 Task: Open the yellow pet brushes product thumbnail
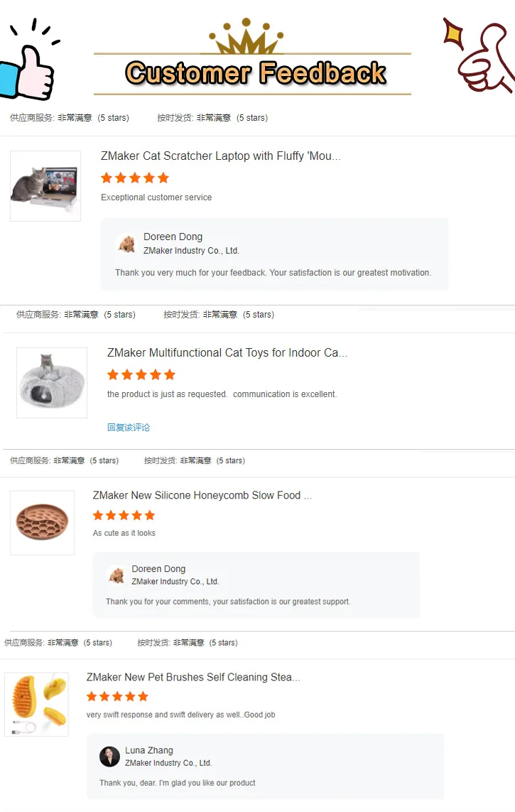click(x=36, y=704)
